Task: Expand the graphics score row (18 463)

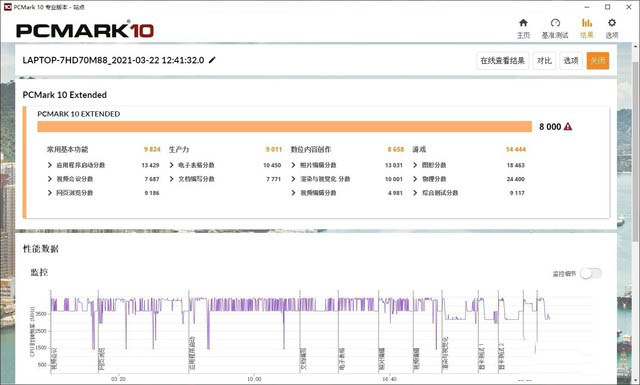Action: pyautogui.click(x=469, y=165)
